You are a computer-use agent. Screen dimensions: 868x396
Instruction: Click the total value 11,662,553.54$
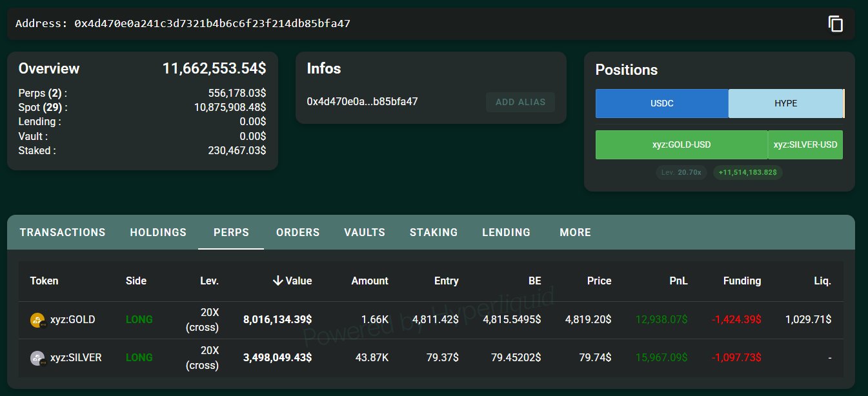[x=214, y=69]
